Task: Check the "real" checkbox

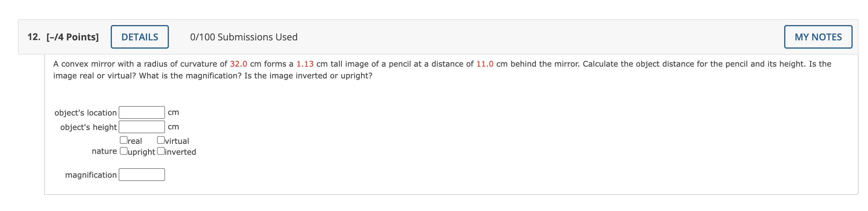Action: point(123,140)
